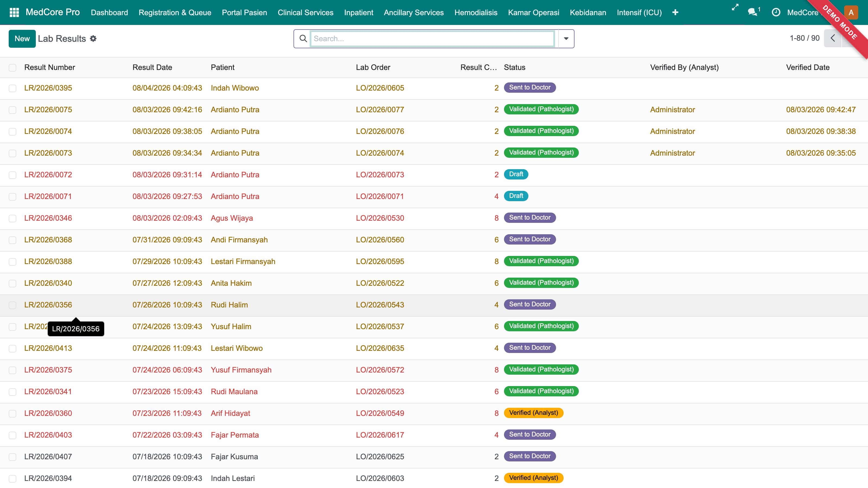This screenshot has height=488, width=868.
Task: Click patient name Lestari Firmansyah
Action: [x=243, y=262]
